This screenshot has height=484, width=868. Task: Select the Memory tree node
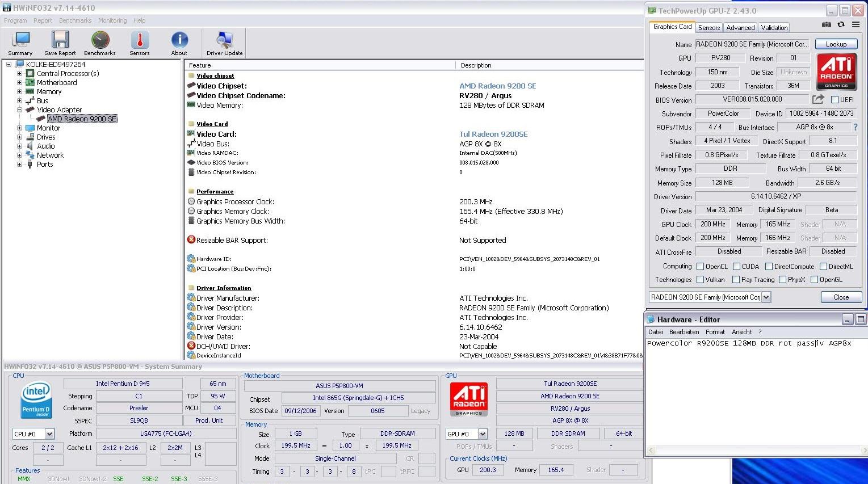click(x=49, y=91)
